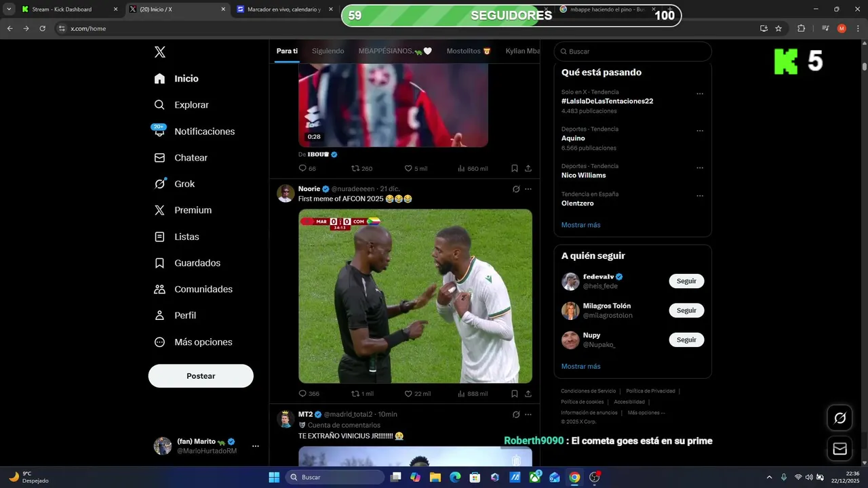Viewport: 868px width, 488px height.
Task: Open floating Grok button at bottom right
Action: [x=840, y=418]
